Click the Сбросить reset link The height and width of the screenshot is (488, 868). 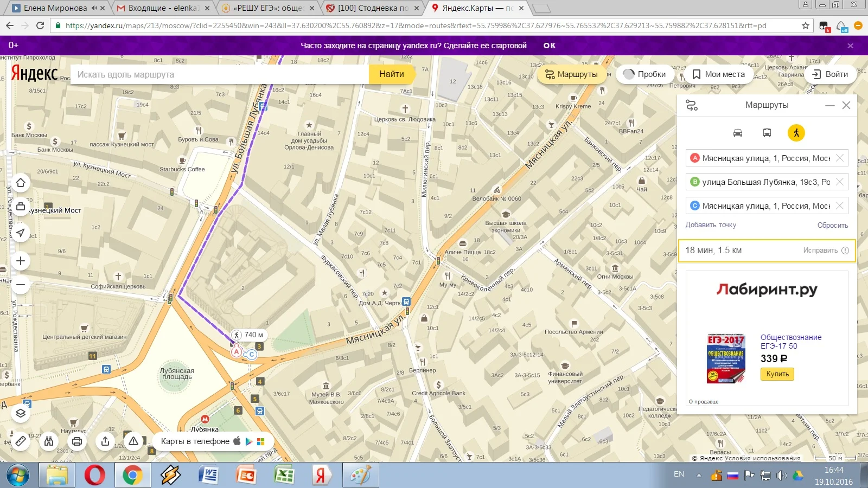pyautogui.click(x=833, y=225)
